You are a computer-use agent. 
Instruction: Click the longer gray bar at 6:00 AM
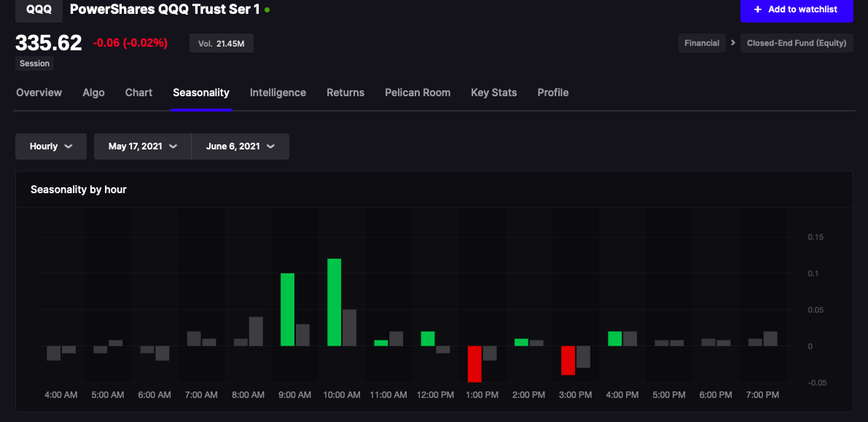pos(163,353)
